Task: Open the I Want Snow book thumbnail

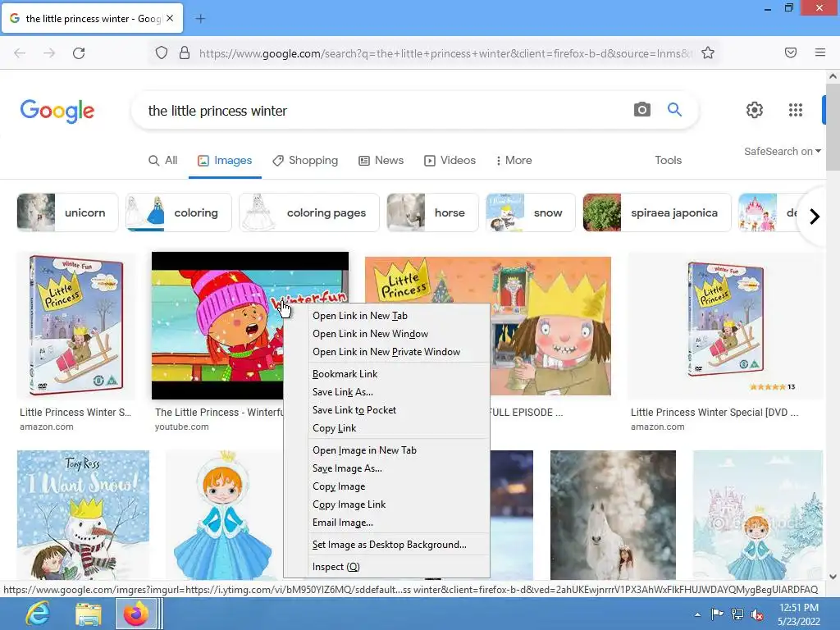Action: (83, 515)
